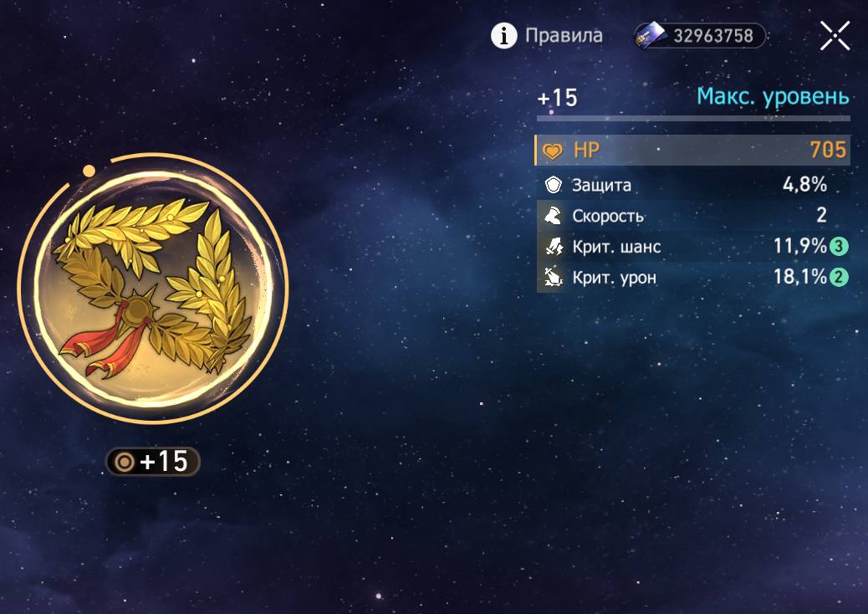Click the Правила rules label
868x614 pixels.
[564, 36]
